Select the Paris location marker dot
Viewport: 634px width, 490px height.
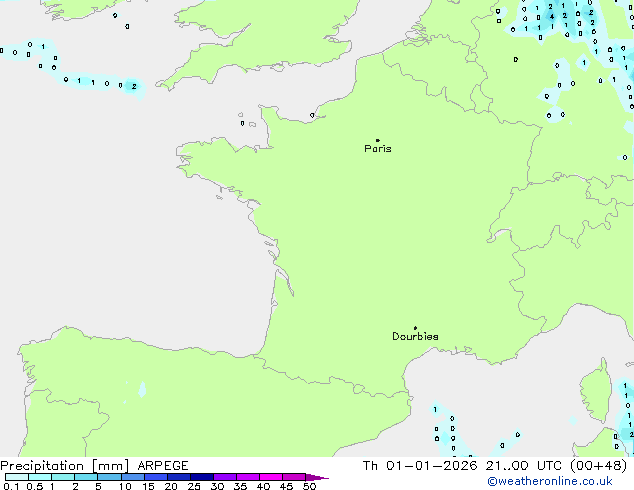pyautogui.click(x=378, y=140)
